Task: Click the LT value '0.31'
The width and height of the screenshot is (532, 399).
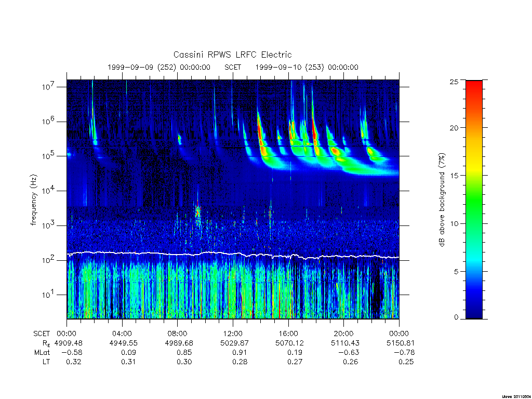Action: 129,362
